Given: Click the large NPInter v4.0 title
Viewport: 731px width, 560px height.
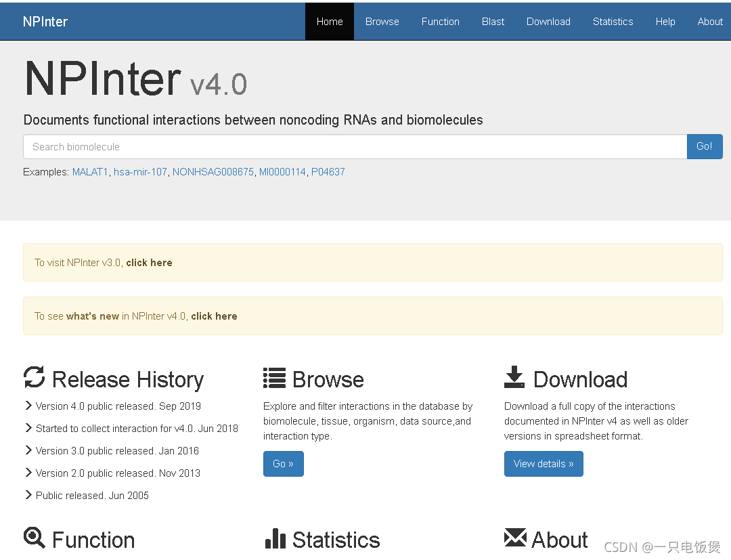Looking at the screenshot, I should pos(135,79).
